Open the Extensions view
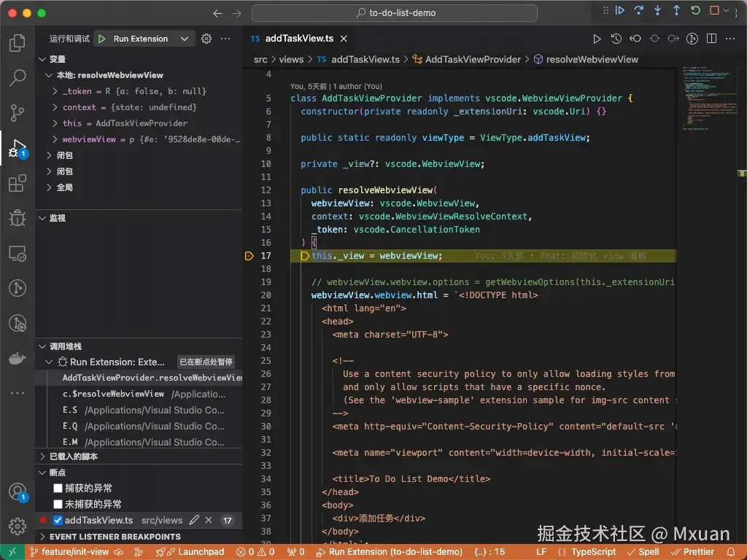The image size is (747, 560). click(x=18, y=183)
